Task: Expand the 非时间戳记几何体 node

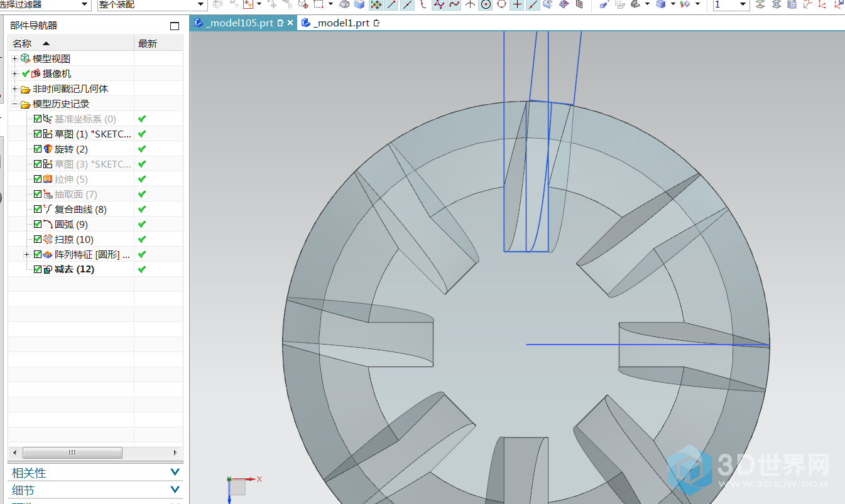Action: point(15,88)
